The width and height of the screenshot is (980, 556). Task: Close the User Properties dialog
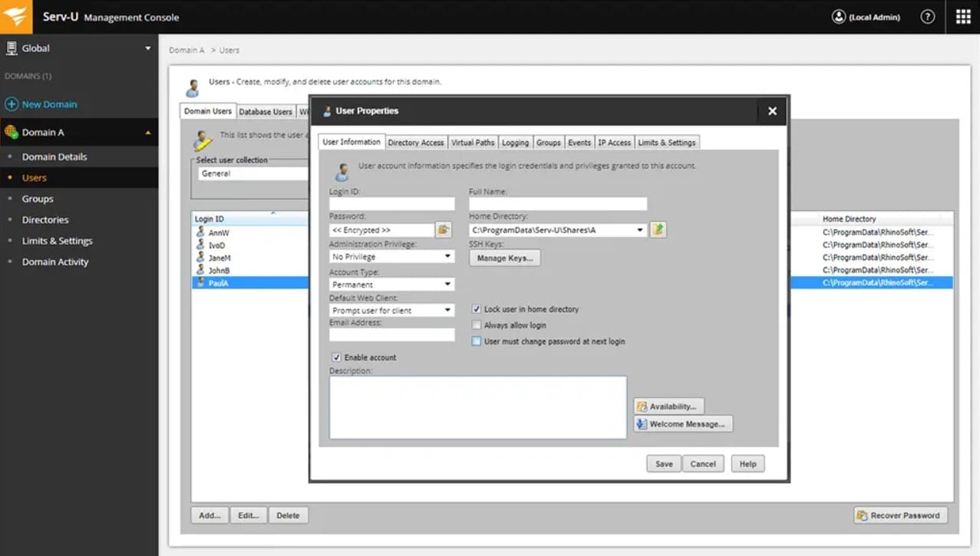pos(772,111)
